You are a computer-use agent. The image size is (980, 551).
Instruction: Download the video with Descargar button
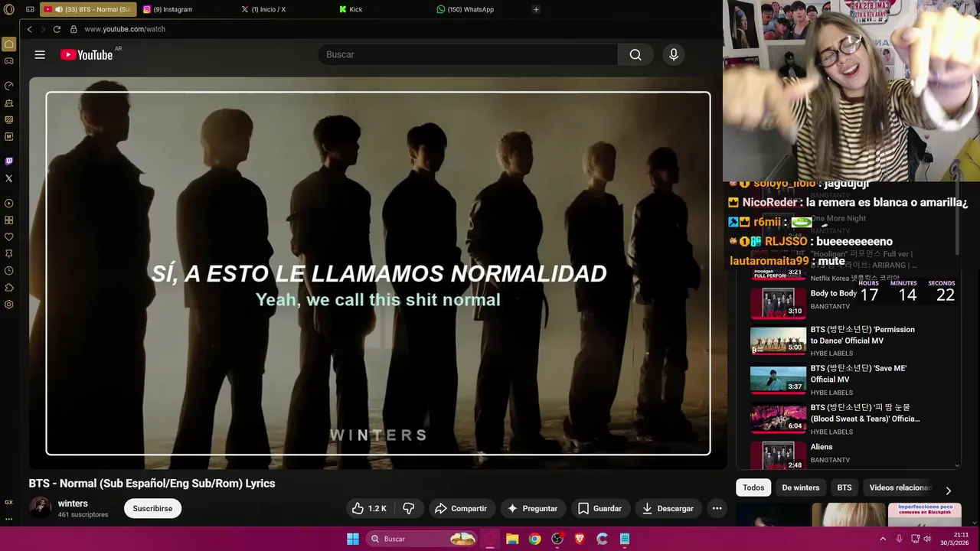point(668,508)
